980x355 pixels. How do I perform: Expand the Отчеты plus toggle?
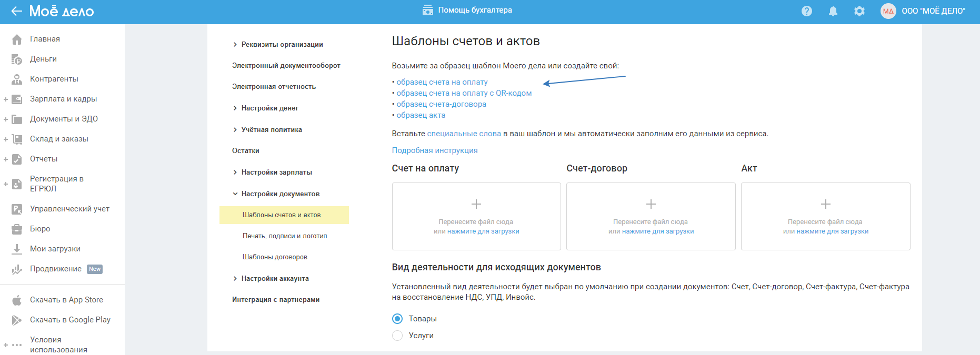[x=6, y=159]
